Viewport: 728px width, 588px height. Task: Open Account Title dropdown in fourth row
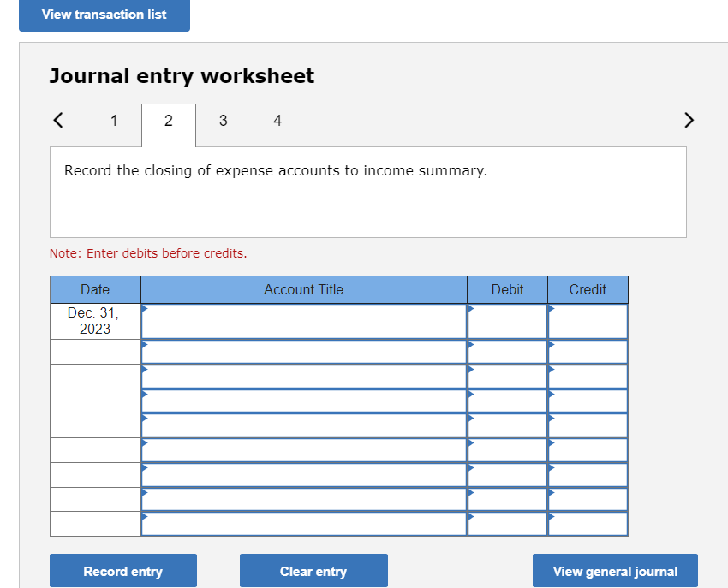[304, 401]
